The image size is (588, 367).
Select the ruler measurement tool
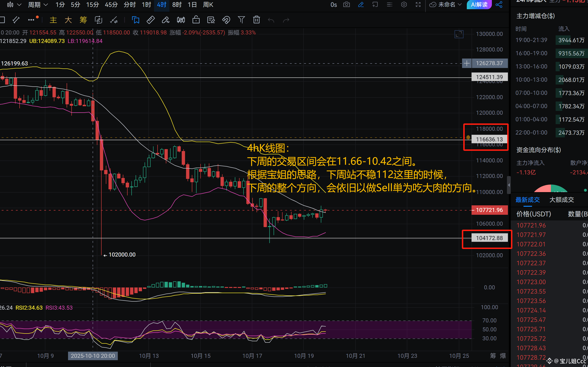pos(151,20)
